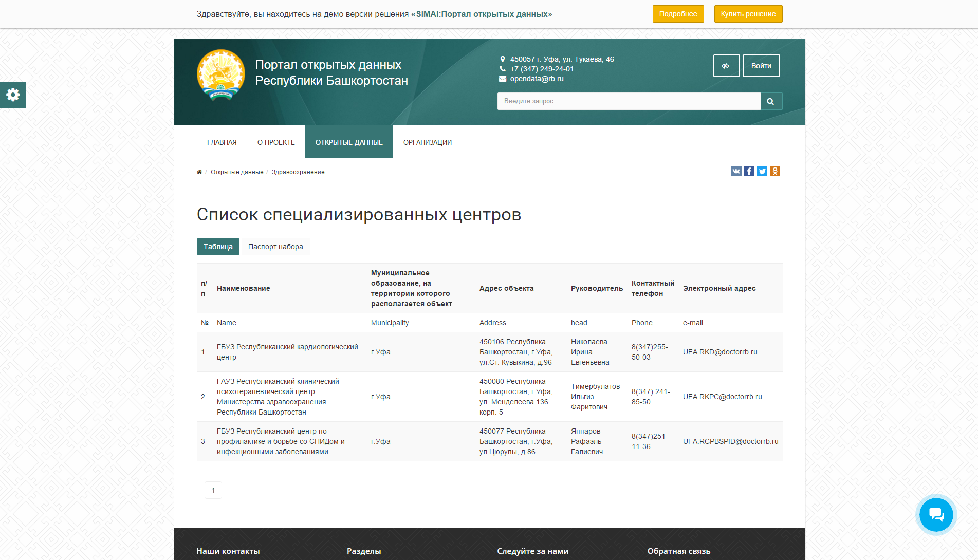Open the ОРГАНИЗАЦИИ menu item
This screenshot has width=978, height=560.
coord(427,142)
